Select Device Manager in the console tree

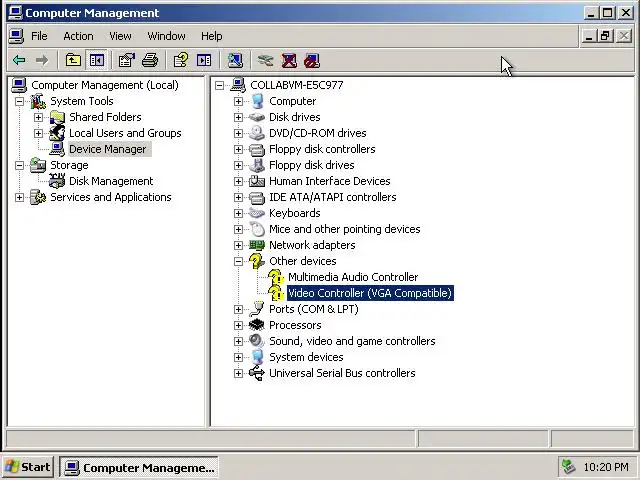[108, 149]
